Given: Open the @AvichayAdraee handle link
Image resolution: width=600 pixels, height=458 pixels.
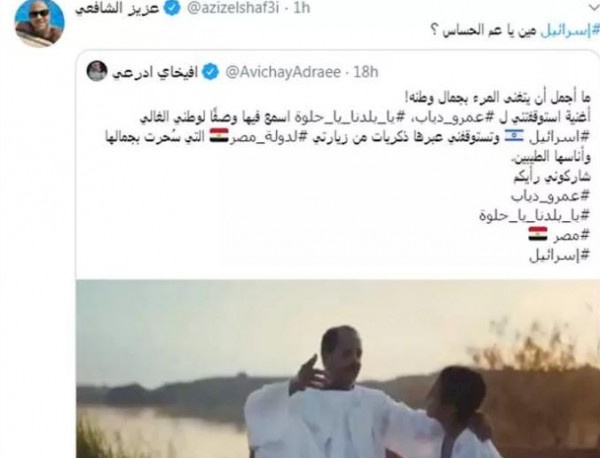Looking at the screenshot, I should [283, 72].
